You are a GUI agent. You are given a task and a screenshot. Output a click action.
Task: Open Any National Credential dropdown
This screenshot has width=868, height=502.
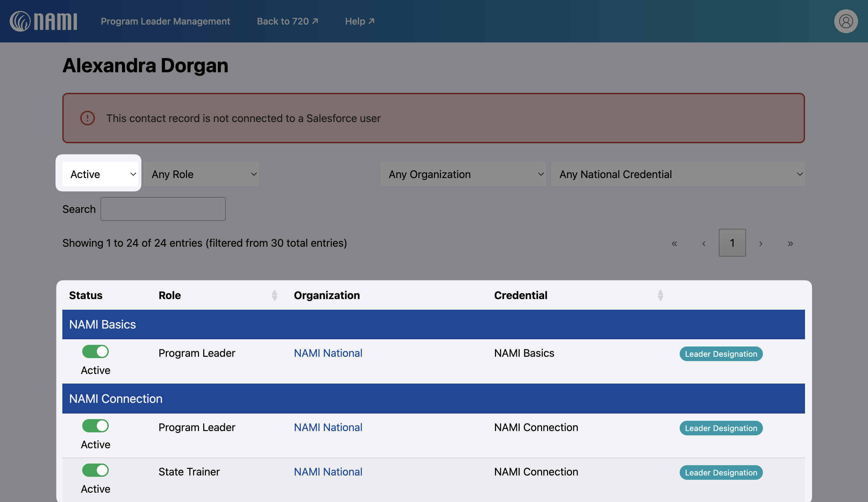click(x=677, y=174)
